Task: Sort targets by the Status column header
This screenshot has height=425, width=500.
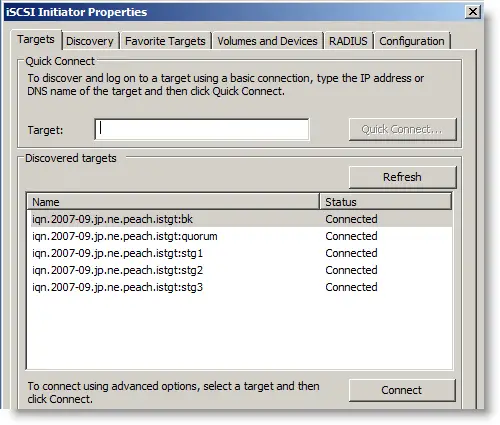Action: point(386,202)
